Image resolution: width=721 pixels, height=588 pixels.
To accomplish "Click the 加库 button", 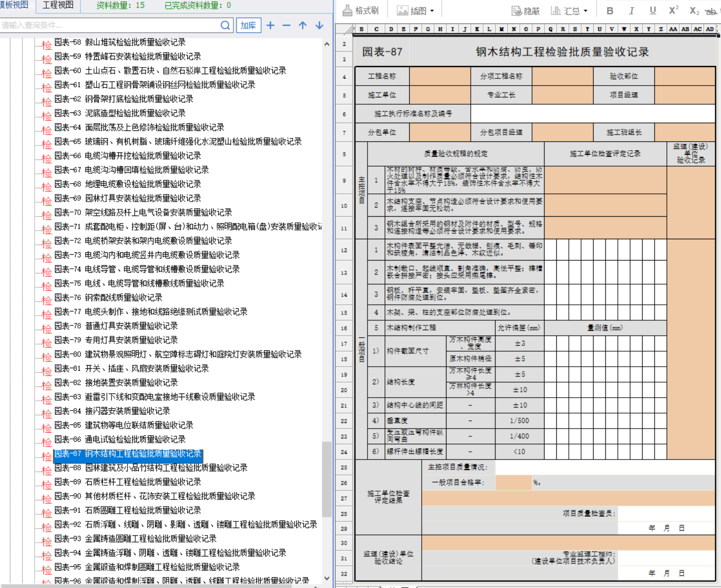I will pyautogui.click(x=248, y=25).
